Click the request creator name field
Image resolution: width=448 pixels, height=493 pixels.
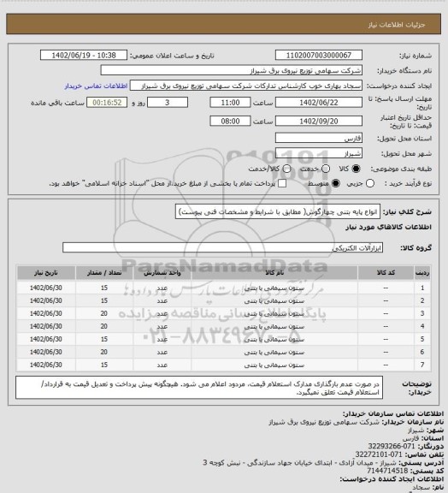246,86
